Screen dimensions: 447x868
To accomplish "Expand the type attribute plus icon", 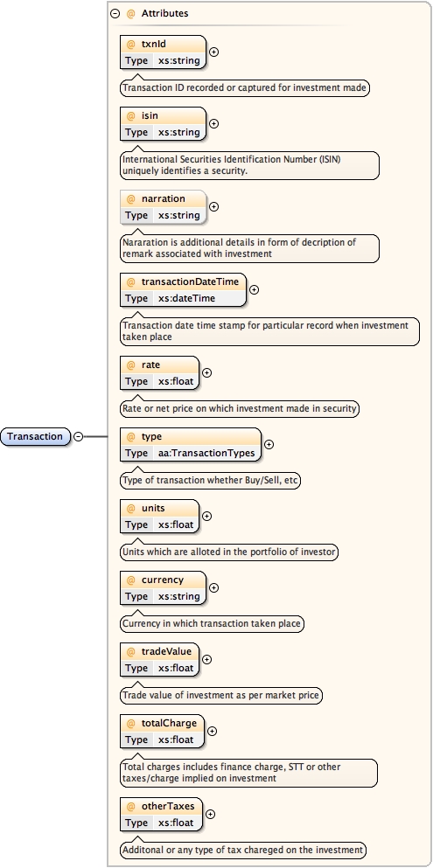I will [269, 445].
